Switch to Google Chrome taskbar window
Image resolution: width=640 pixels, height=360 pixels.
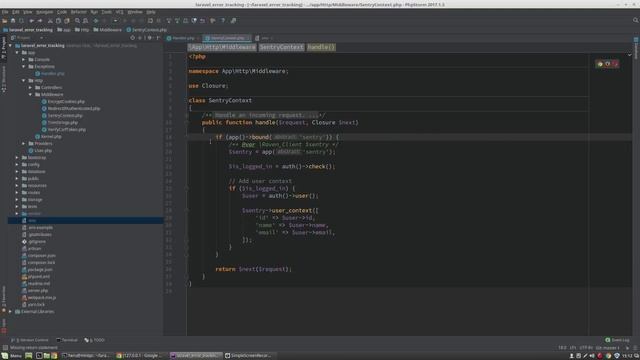[x=140, y=356]
